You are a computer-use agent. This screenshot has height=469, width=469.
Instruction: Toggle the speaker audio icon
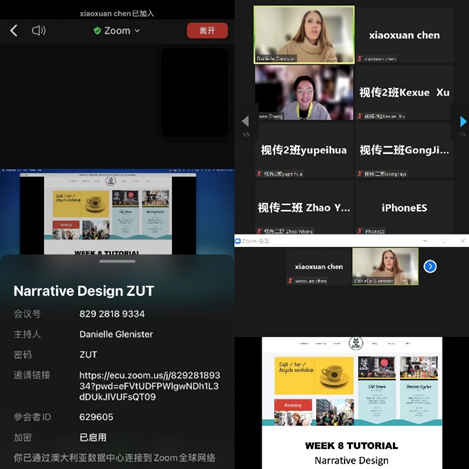coord(39,31)
